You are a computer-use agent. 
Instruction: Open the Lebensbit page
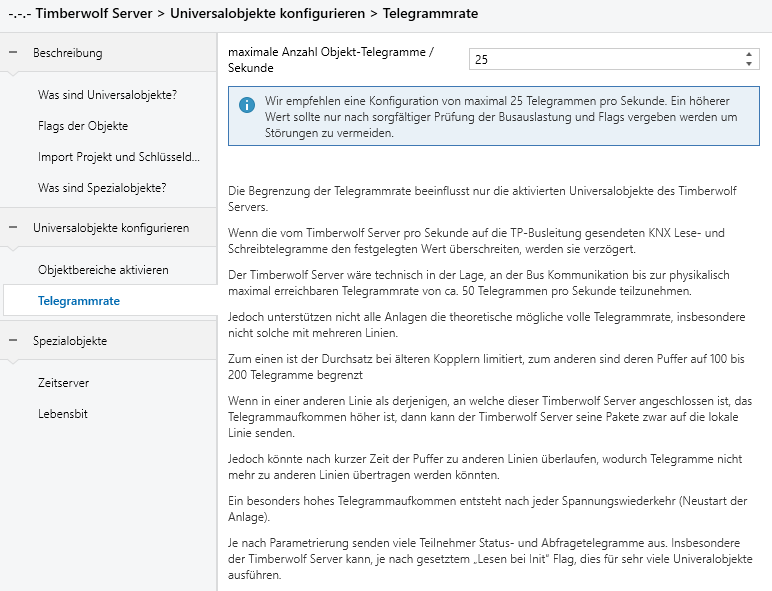[x=63, y=413]
